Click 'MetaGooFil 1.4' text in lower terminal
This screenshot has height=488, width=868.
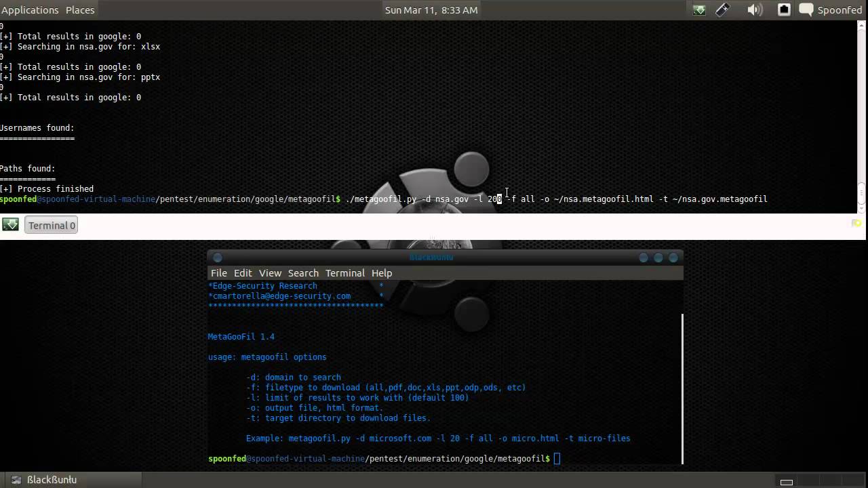coord(241,337)
